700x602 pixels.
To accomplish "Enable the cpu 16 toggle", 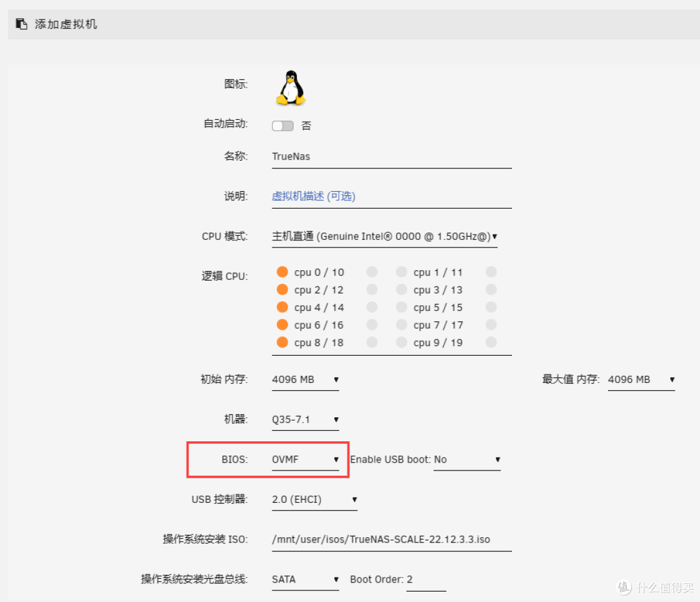I will point(372,325).
